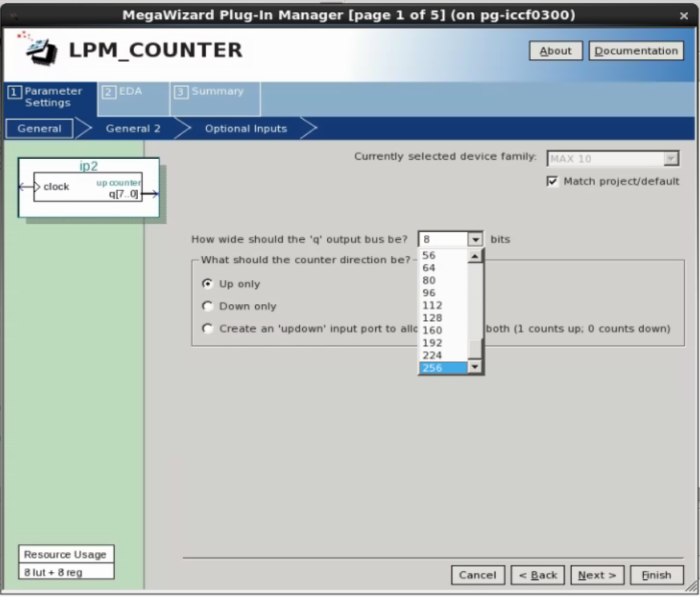This screenshot has width=700, height=597.
Task: Click the list scroll up arrow
Action: click(x=475, y=256)
